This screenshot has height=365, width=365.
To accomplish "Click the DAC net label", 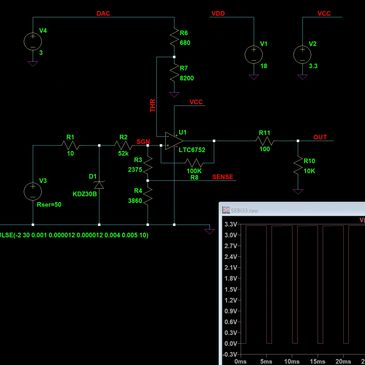I will click(x=103, y=13).
